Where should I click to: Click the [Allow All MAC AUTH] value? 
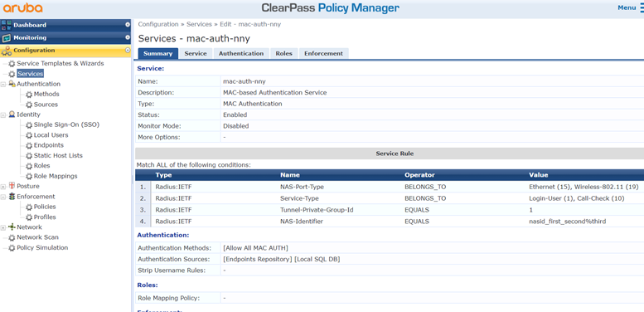point(255,248)
